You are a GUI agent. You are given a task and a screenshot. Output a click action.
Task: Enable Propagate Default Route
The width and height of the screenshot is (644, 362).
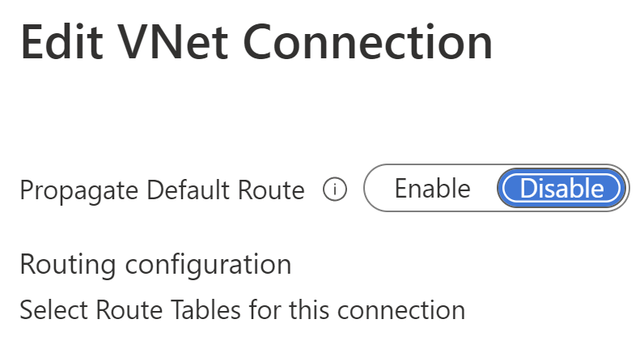432,190
